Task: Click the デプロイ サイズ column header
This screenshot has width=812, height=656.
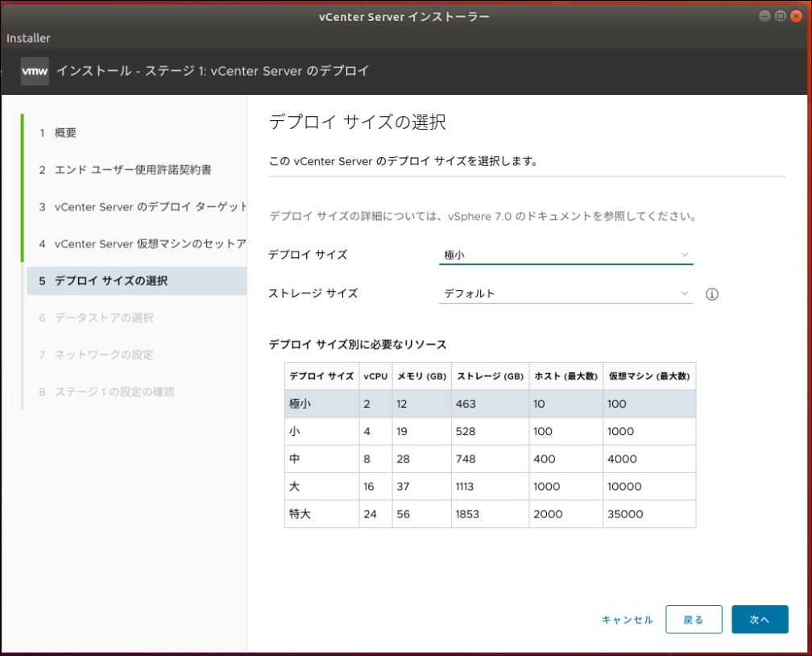Action: click(321, 376)
